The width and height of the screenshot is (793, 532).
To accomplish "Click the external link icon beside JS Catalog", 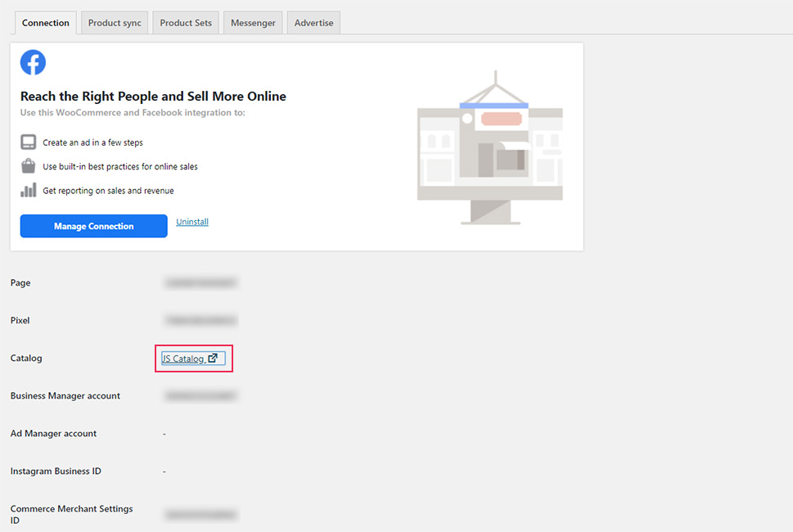I will [213, 358].
